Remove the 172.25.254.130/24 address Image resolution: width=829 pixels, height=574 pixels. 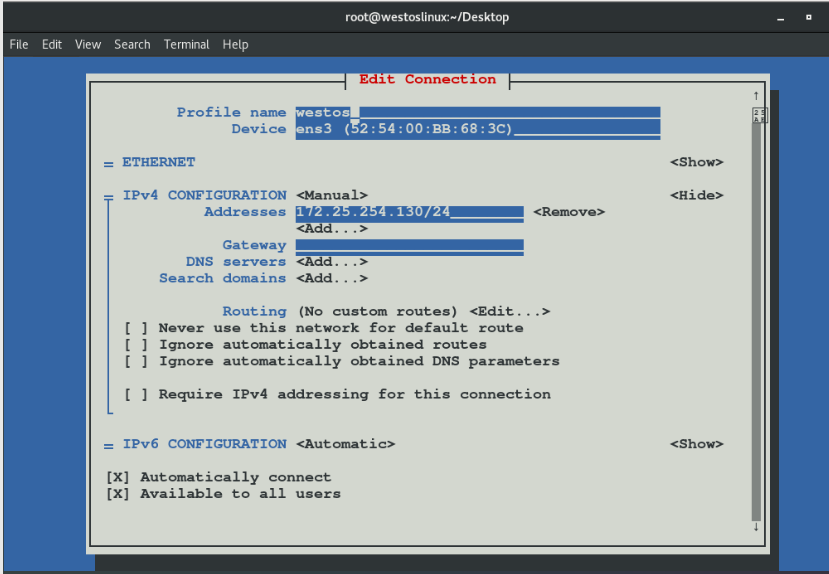[x=569, y=212]
